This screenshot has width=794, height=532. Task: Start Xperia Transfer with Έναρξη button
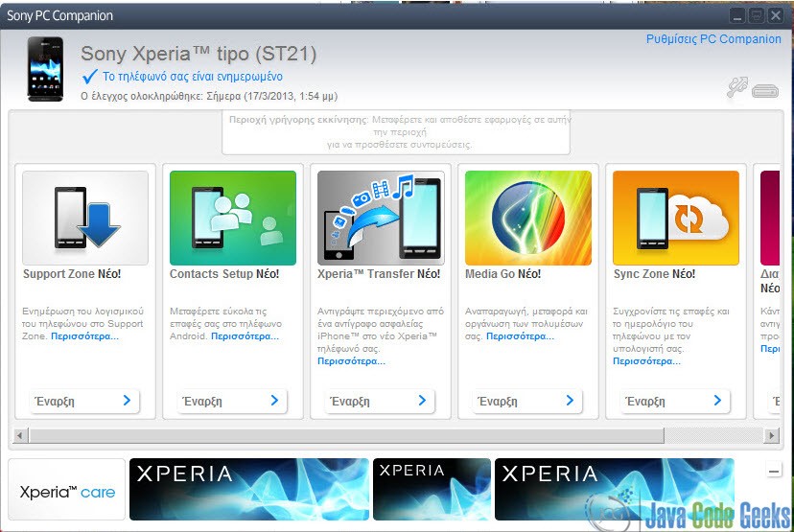pos(380,401)
